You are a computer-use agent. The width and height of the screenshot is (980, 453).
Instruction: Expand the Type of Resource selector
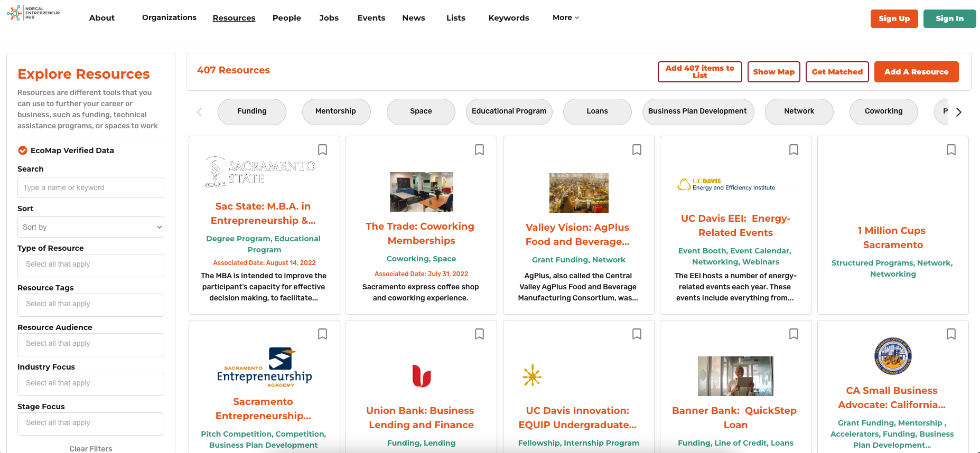[91, 266]
